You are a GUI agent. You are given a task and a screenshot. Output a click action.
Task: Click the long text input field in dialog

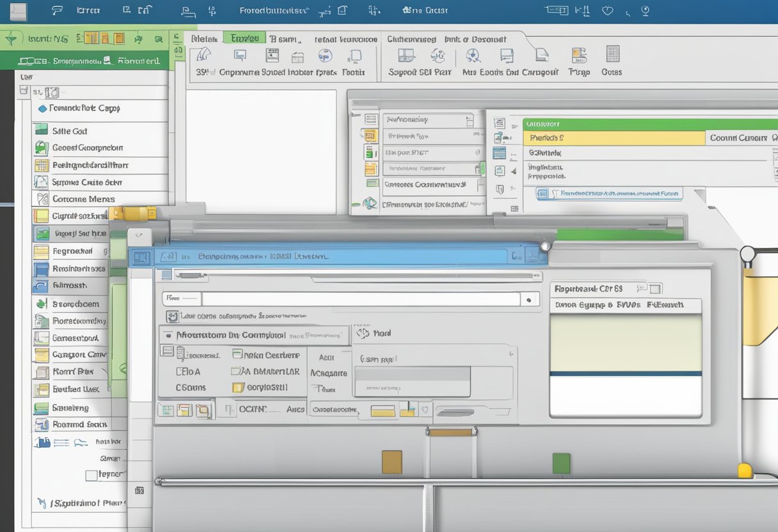[x=360, y=299]
